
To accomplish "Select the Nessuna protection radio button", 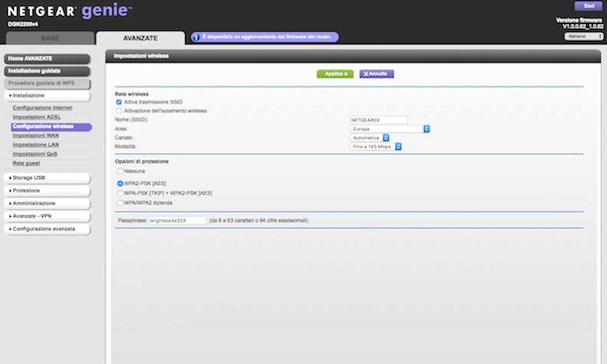I will [120, 171].
